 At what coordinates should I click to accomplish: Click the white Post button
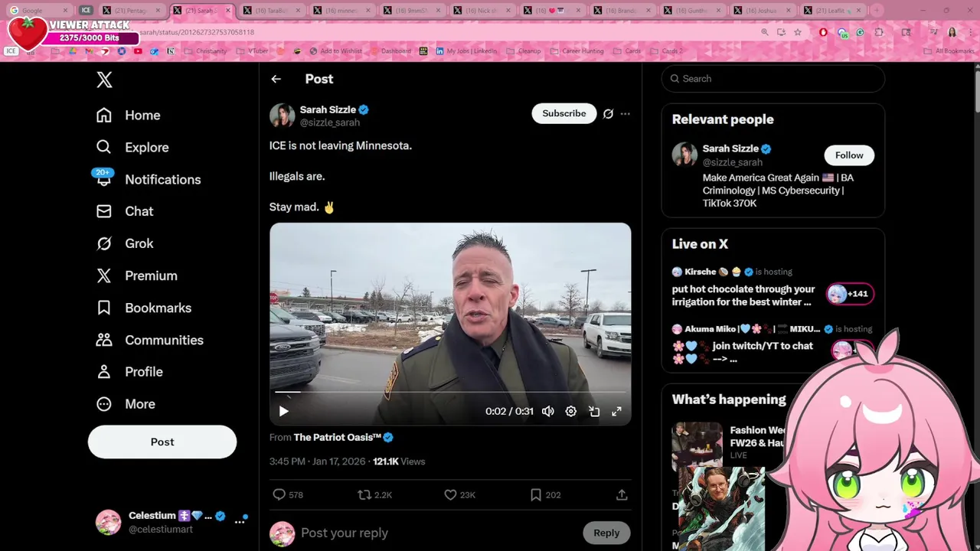click(x=162, y=442)
